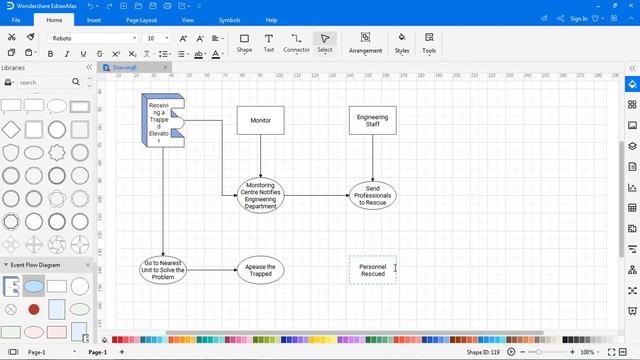Select the Text tool

tap(269, 43)
